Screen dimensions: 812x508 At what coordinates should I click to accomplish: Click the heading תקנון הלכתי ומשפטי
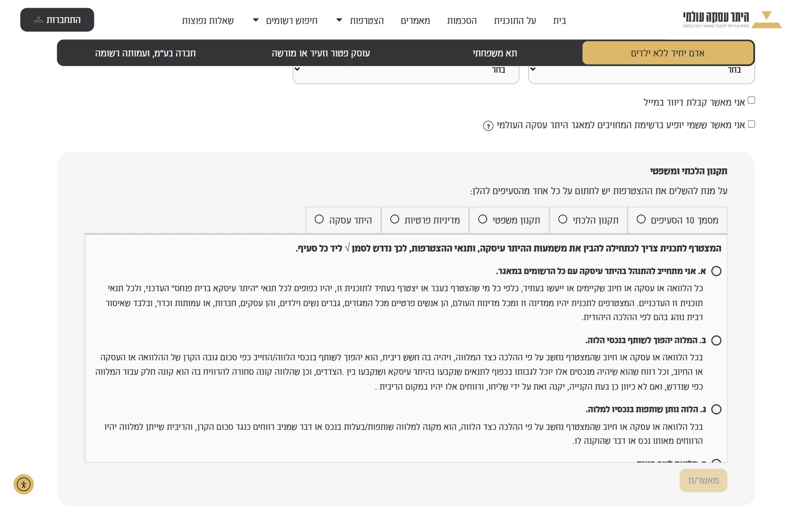pyautogui.click(x=688, y=171)
